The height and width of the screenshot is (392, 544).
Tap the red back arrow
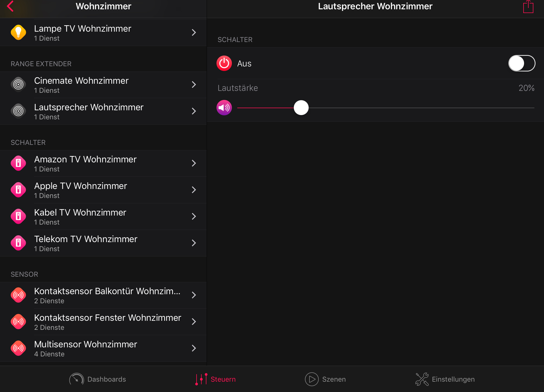coord(10,6)
